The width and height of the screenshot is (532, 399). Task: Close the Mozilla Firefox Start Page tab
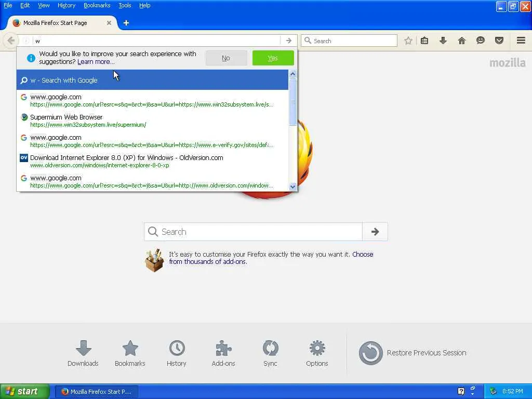(x=109, y=23)
